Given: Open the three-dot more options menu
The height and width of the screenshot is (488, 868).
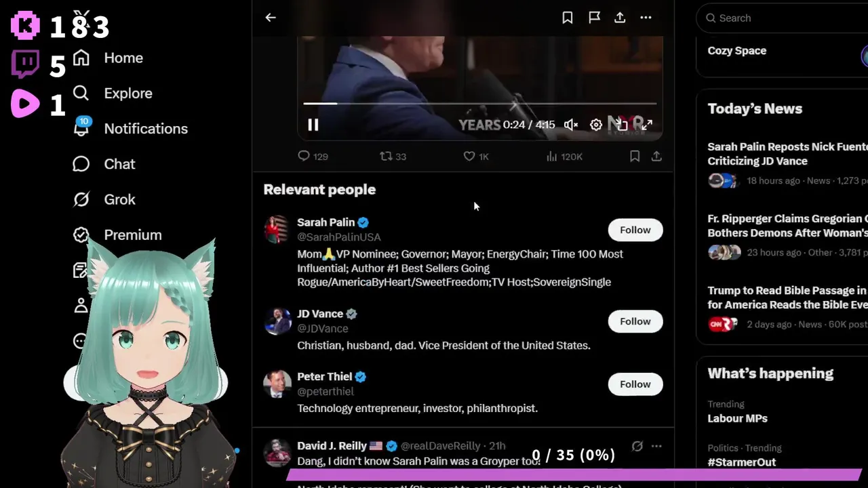Looking at the screenshot, I should [x=646, y=18].
